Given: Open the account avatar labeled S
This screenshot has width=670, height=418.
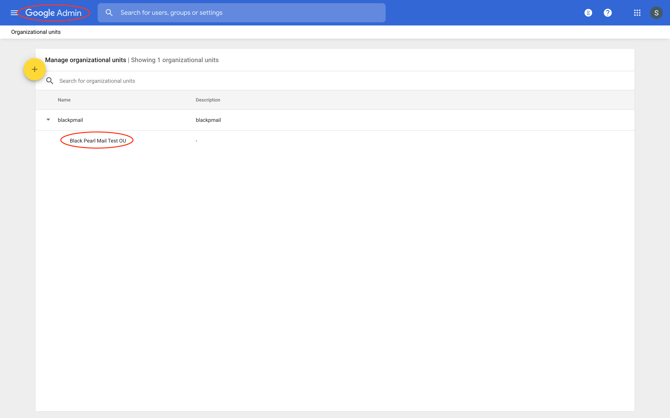Looking at the screenshot, I should click(656, 13).
